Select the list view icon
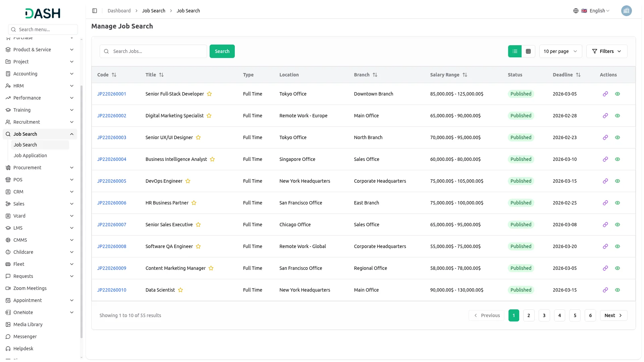644x362 pixels. (515, 51)
